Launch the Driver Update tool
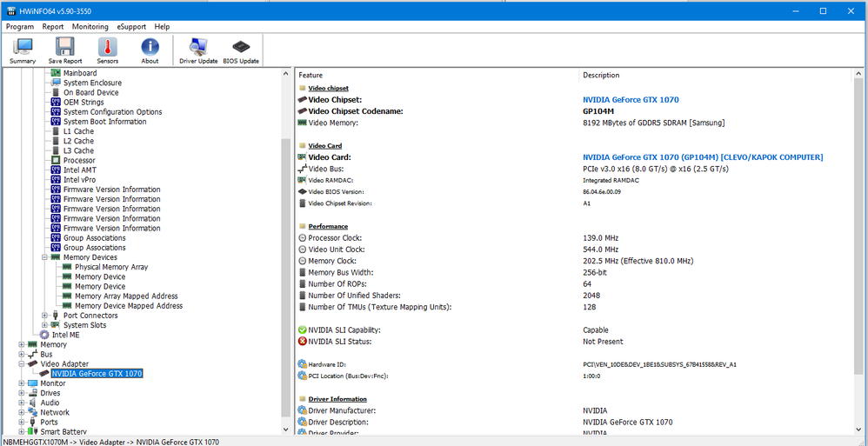Viewport: 868px width, 446px height. coord(198,50)
